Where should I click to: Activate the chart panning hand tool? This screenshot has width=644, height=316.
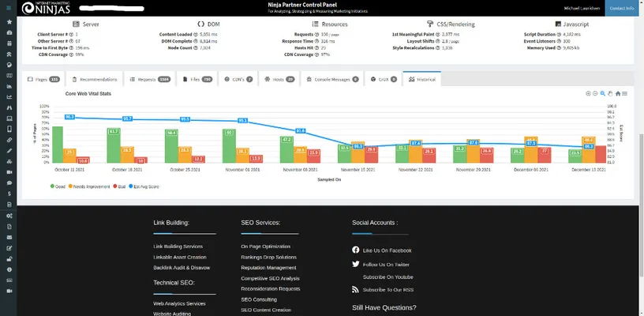[610, 93]
